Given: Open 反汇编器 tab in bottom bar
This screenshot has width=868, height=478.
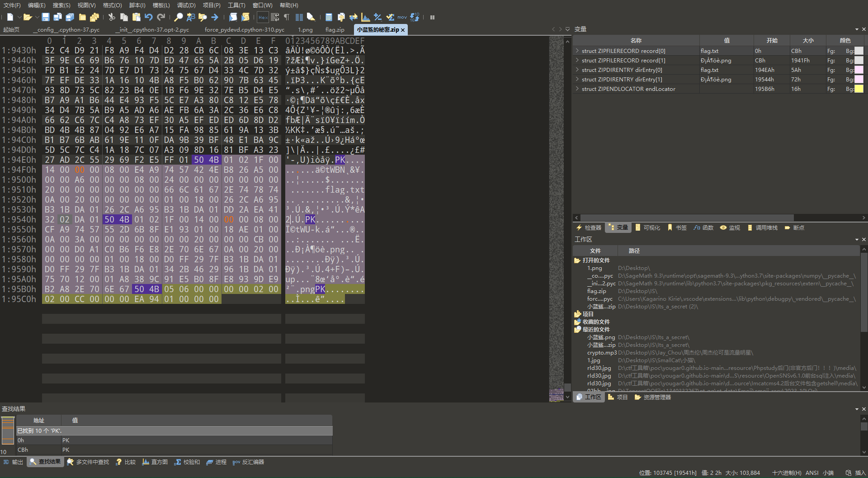Looking at the screenshot, I should coord(248,462).
